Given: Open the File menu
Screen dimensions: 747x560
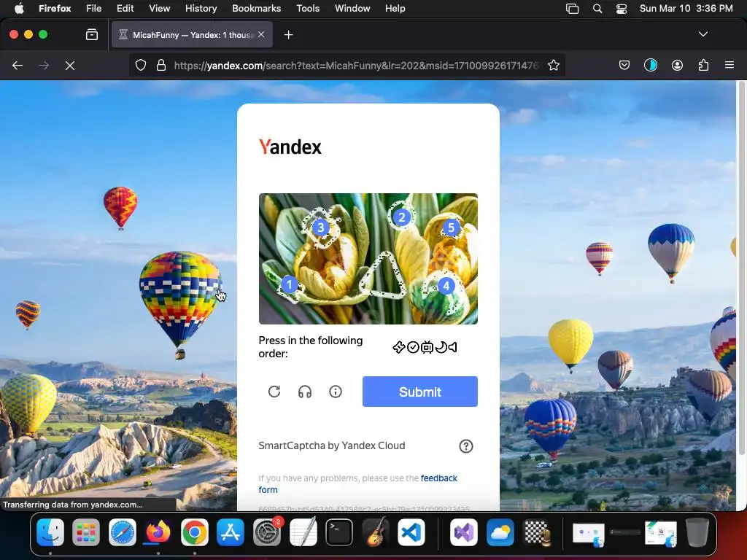Looking at the screenshot, I should click(94, 8).
